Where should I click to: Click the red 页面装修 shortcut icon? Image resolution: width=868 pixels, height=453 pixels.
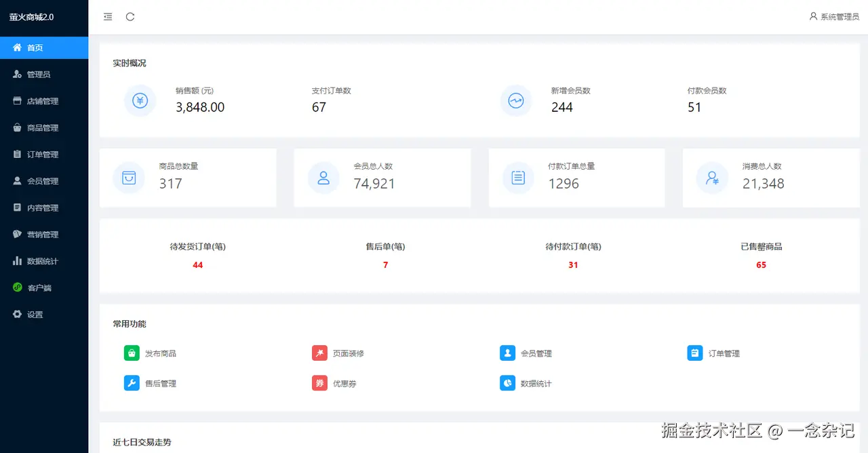319,353
